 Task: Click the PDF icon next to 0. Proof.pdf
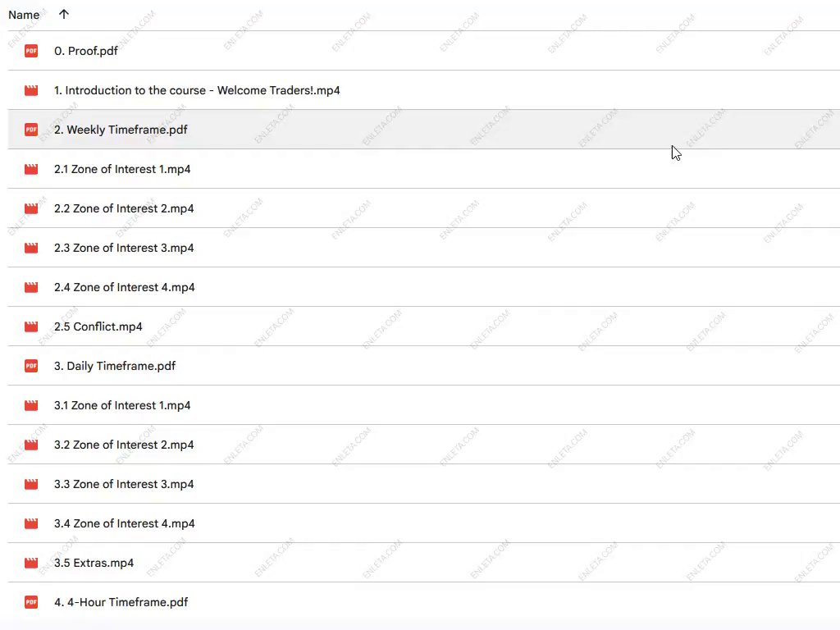pyautogui.click(x=31, y=51)
